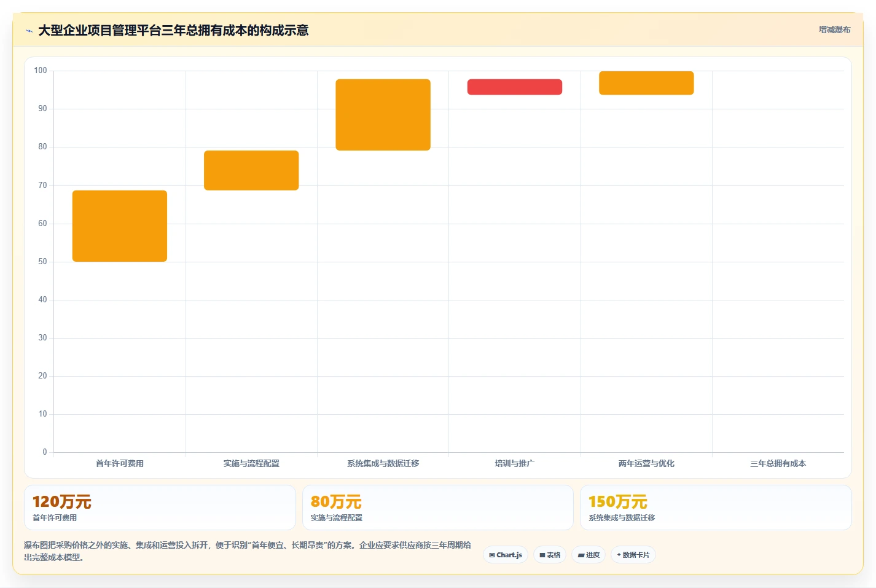Click x-axis label 首年许可费用
Viewport: 876px width, 588px height.
(x=120, y=463)
